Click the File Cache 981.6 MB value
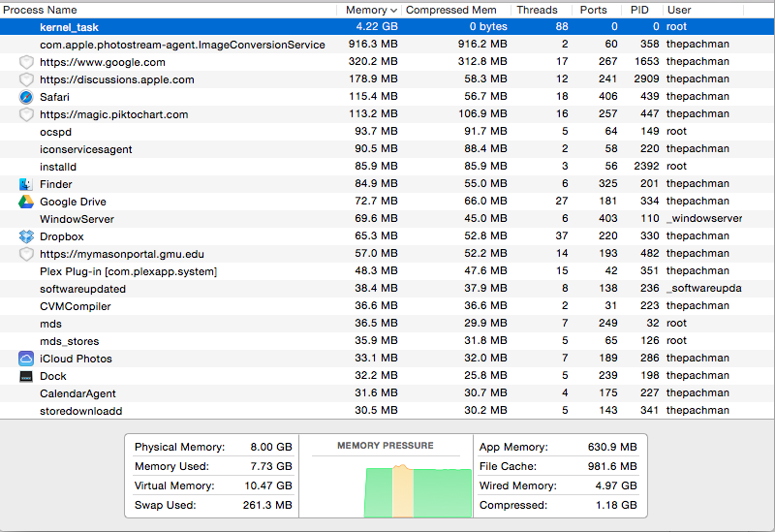 click(x=612, y=466)
